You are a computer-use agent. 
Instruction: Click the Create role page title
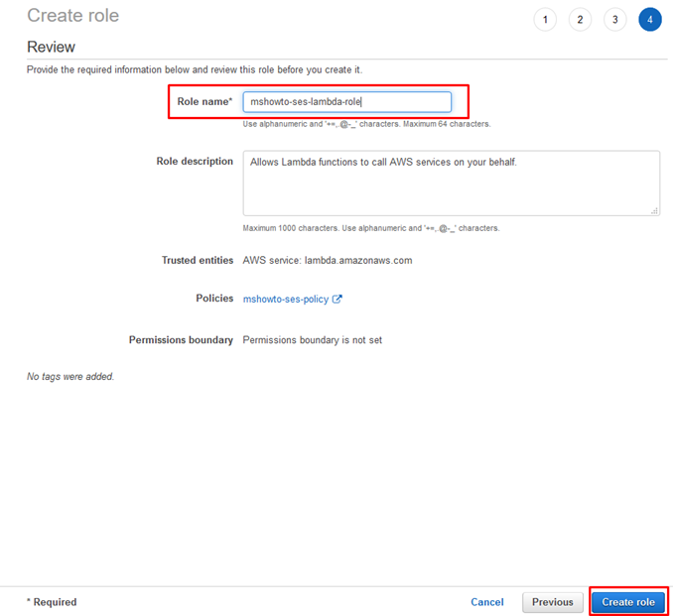pyautogui.click(x=73, y=16)
